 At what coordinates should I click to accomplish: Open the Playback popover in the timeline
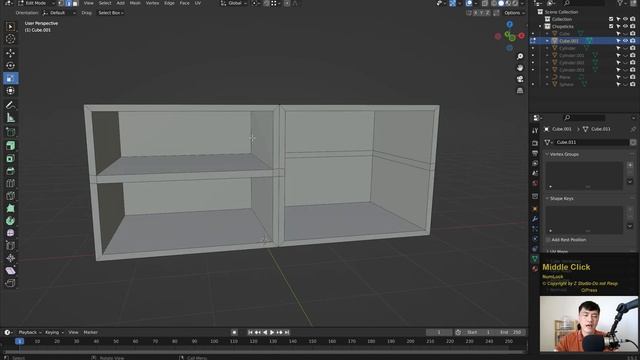click(x=30, y=332)
